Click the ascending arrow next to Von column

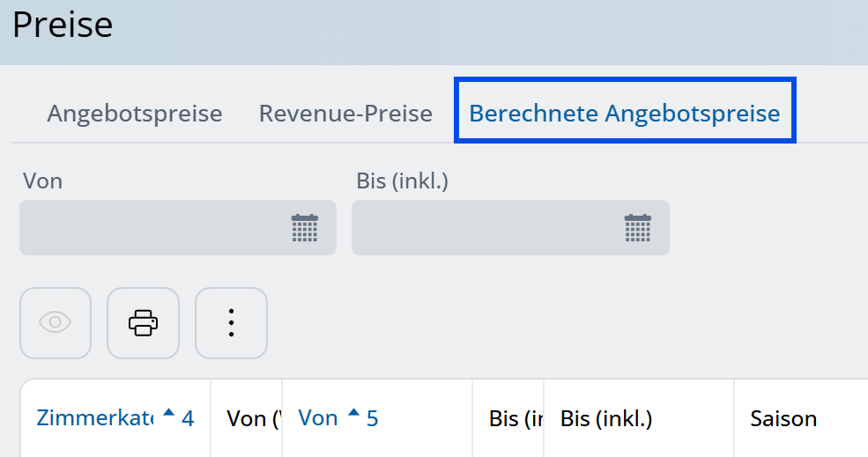pyautogui.click(x=353, y=412)
